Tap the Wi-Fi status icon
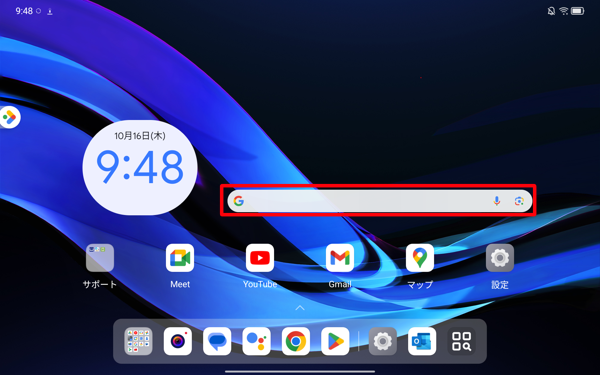Viewport: 600px width, 375px height. pos(564,11)
